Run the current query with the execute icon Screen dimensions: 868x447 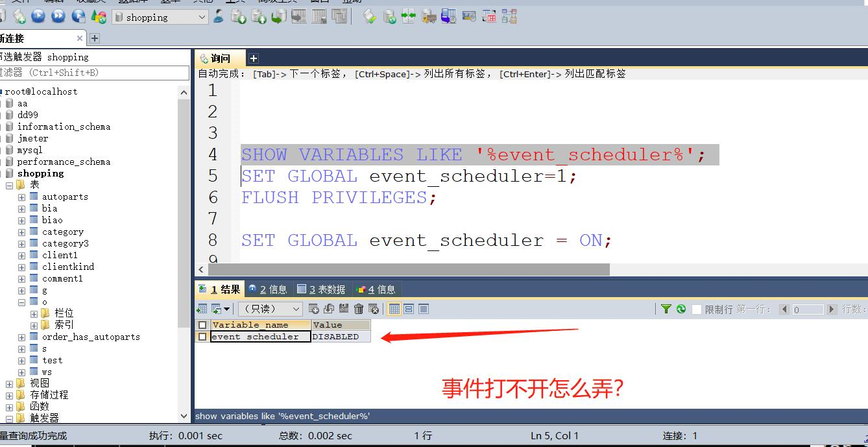(38, 17)
